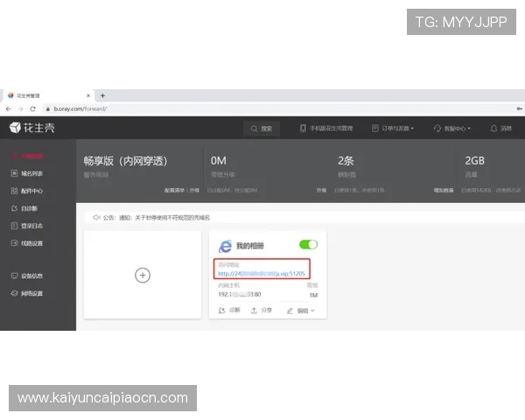Screen dimensions: 525x420
Task: Expand the 订单与发票 dropdown
Action: [x=393, y=129]
